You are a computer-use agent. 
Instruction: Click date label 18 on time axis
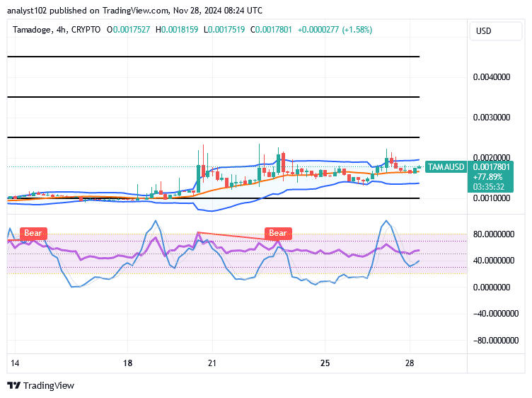(127, 363)
